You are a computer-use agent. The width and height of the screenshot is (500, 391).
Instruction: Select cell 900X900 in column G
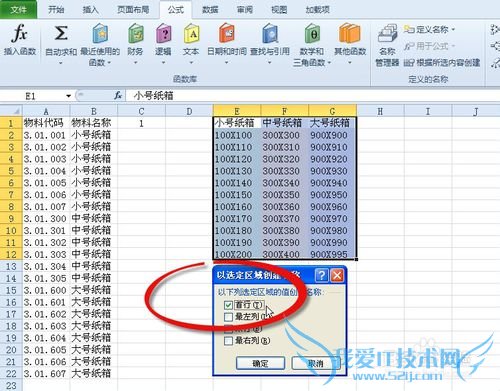click(x=332, y=135)
